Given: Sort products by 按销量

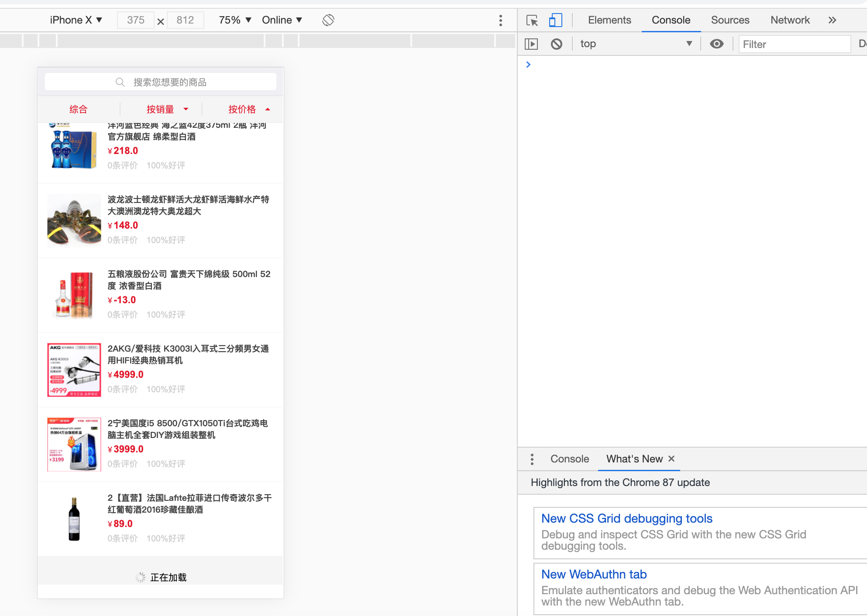Looking at the screenshot, I should (160, 110).
